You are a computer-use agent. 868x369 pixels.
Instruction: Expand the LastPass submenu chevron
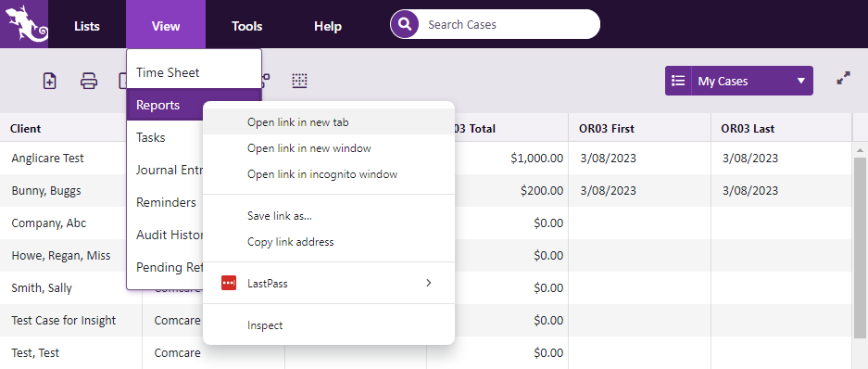429,283
